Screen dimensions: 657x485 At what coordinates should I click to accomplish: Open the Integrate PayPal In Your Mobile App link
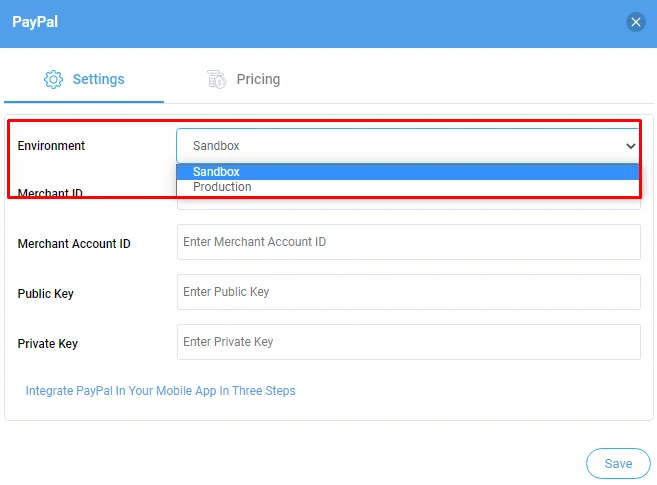[x=160, y=391]
